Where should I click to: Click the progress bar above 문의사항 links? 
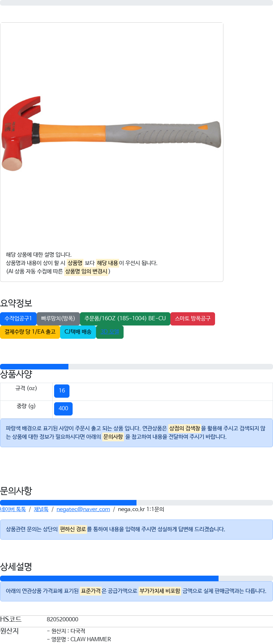tap(136, 503)
